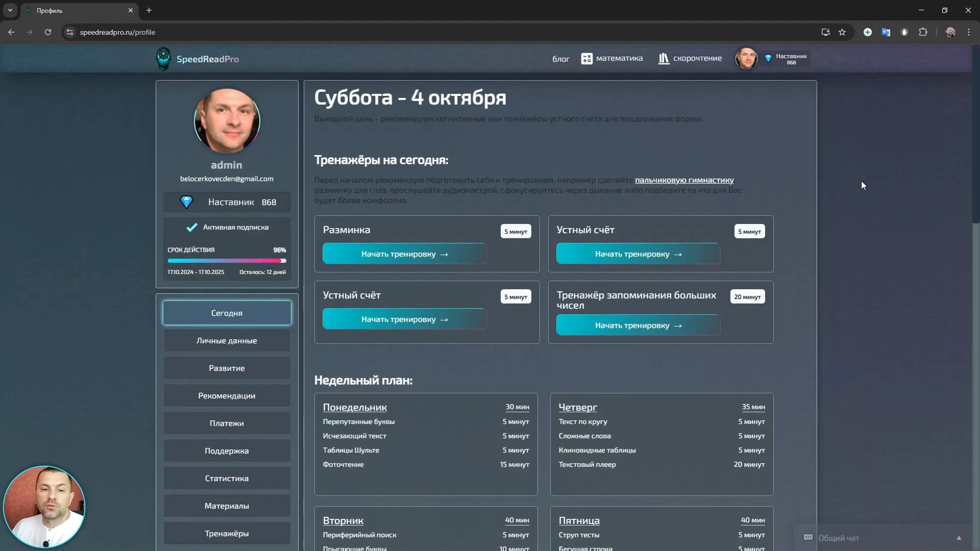Click the diamond icon beside Наставник 868
This screenshot has width=980, height=551.
187,202
